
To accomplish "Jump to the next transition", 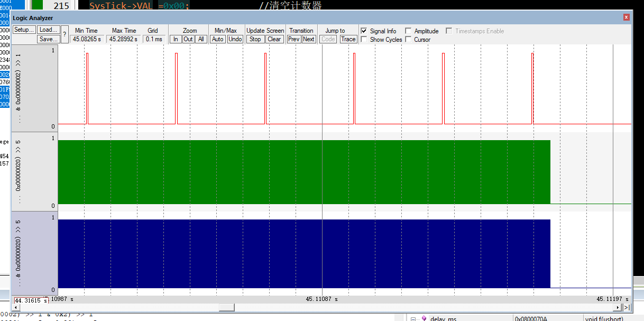I will (x=309, y=39).
